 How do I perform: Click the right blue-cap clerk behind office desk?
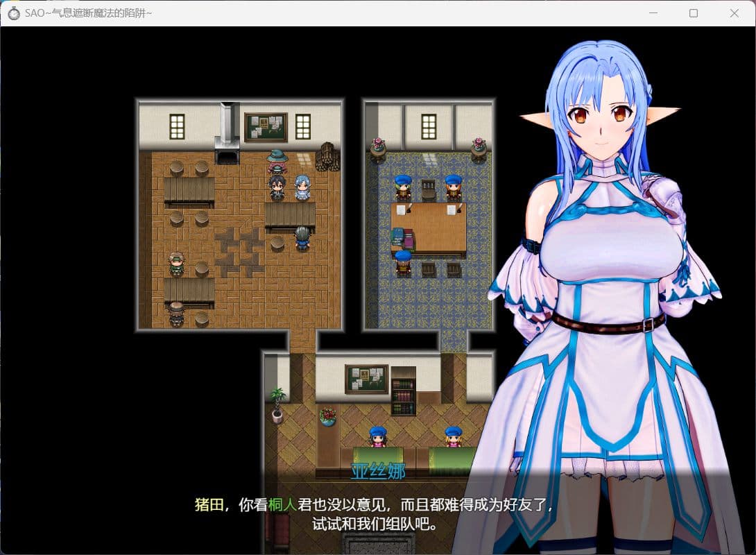(x=453, y=187)
